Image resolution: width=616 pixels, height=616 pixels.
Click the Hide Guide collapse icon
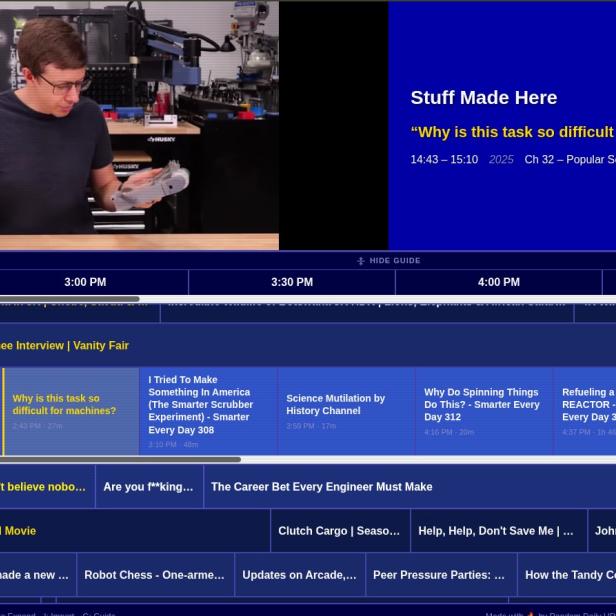(x=361, y=261)
